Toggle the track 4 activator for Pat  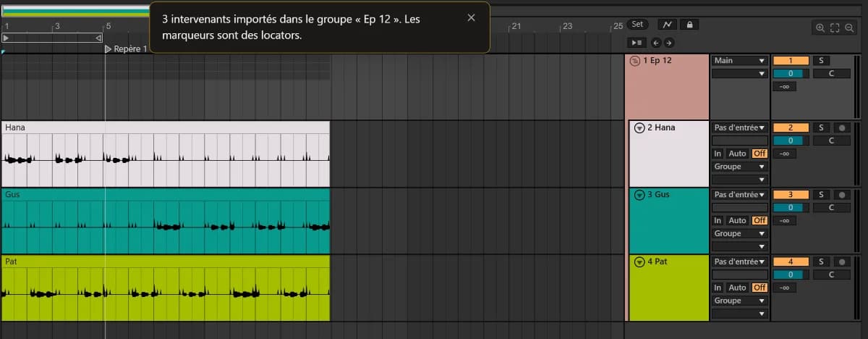[790, 261]
